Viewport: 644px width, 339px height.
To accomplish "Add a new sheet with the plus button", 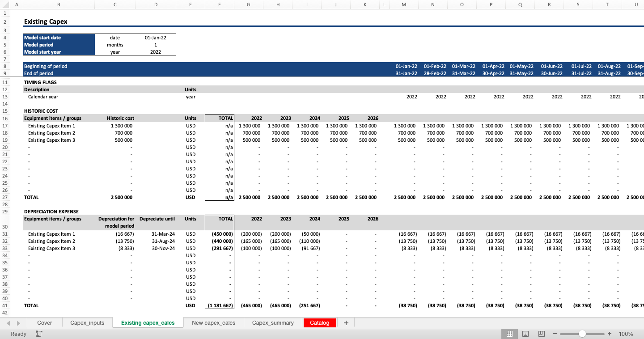I will pos(346,323).
